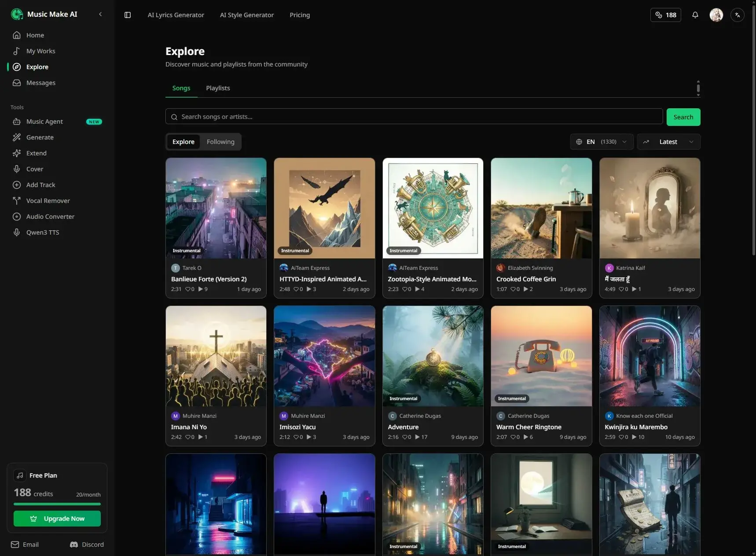Open artist Katrina Kaif profile
756x556 pixels.
tap(631, 268)
